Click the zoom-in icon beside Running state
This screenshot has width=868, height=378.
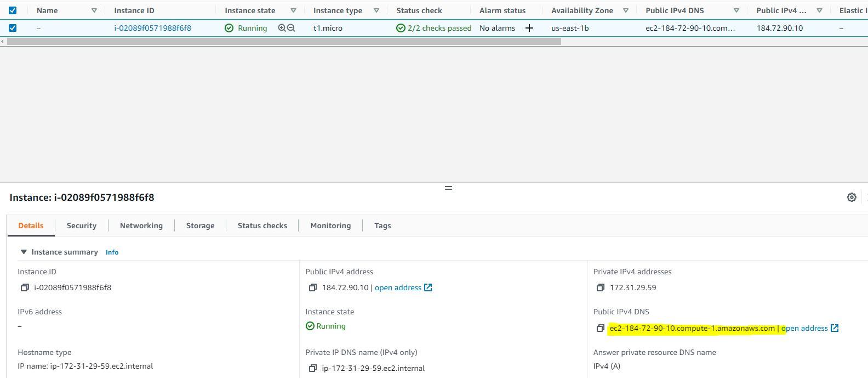(282, 28)
